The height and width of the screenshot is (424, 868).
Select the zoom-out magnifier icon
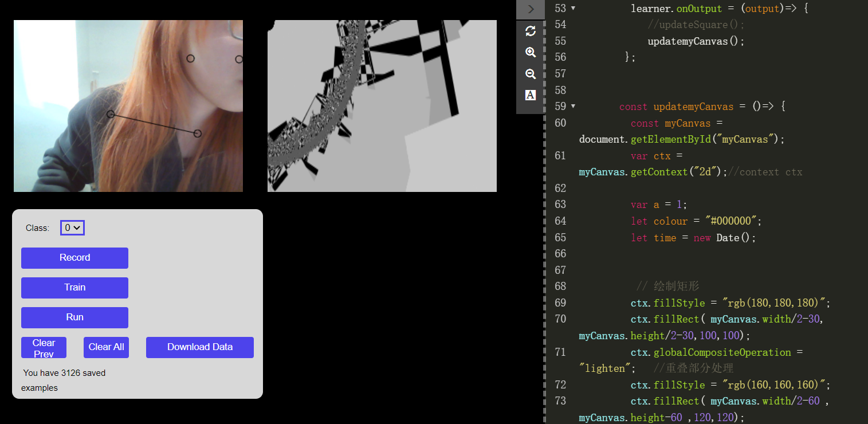pos(530,74)
